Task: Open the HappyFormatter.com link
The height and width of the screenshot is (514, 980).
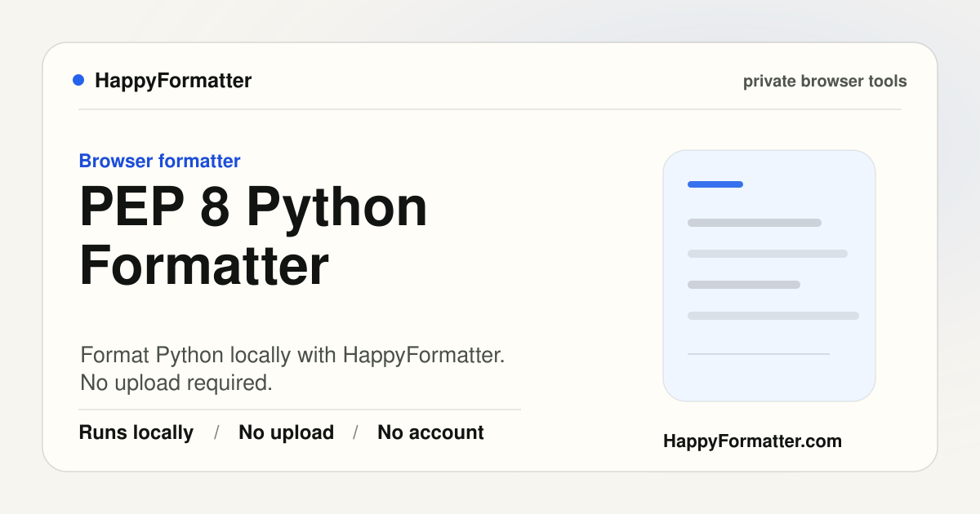Action: [752, 441]
